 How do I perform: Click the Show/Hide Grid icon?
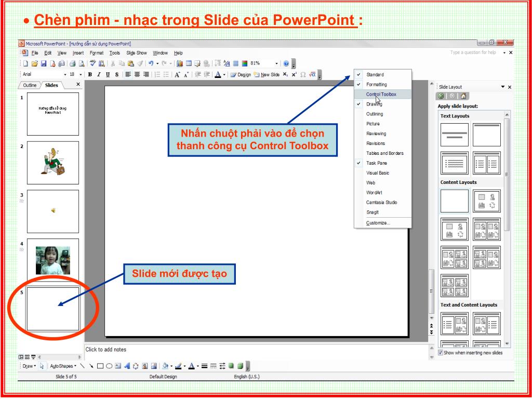236,63
